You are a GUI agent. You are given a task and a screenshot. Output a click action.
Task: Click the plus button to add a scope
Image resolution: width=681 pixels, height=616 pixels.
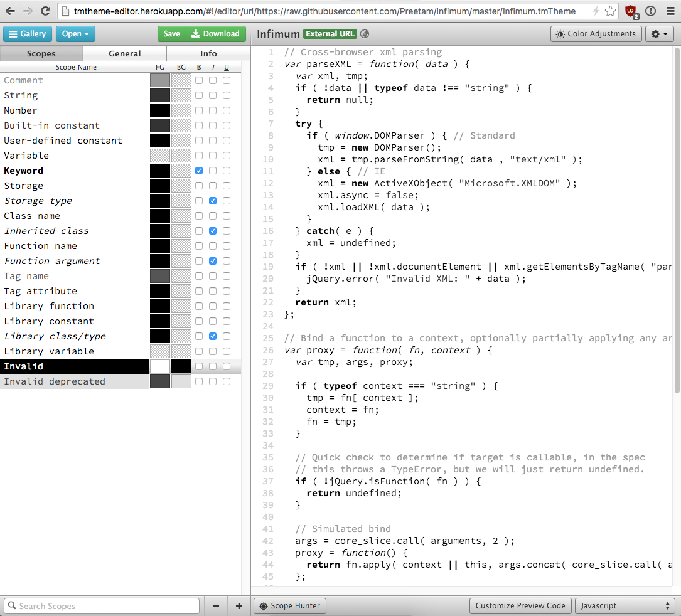click(239, 606)
